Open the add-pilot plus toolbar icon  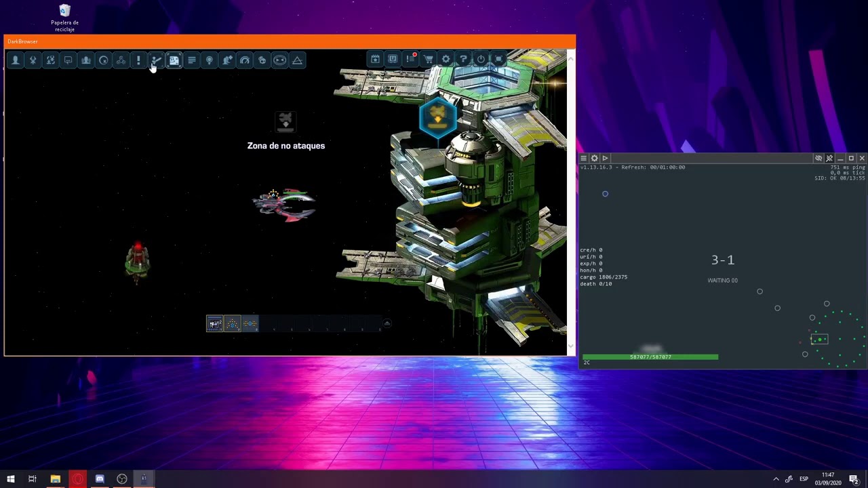point(226,60)
